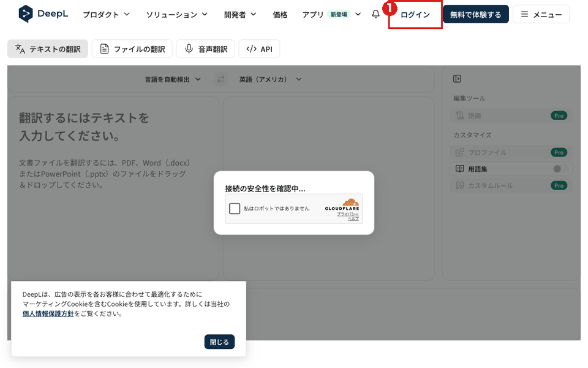Open the 価格 pricing page
The height and width of the screenshot is (368, 588).
[280, 14]
